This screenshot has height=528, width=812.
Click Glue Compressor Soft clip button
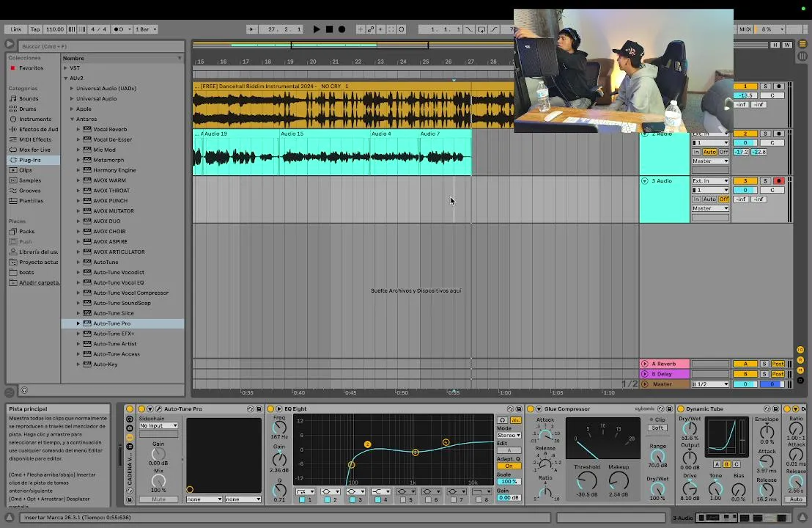pyautogui.click(x=657, y=428)
